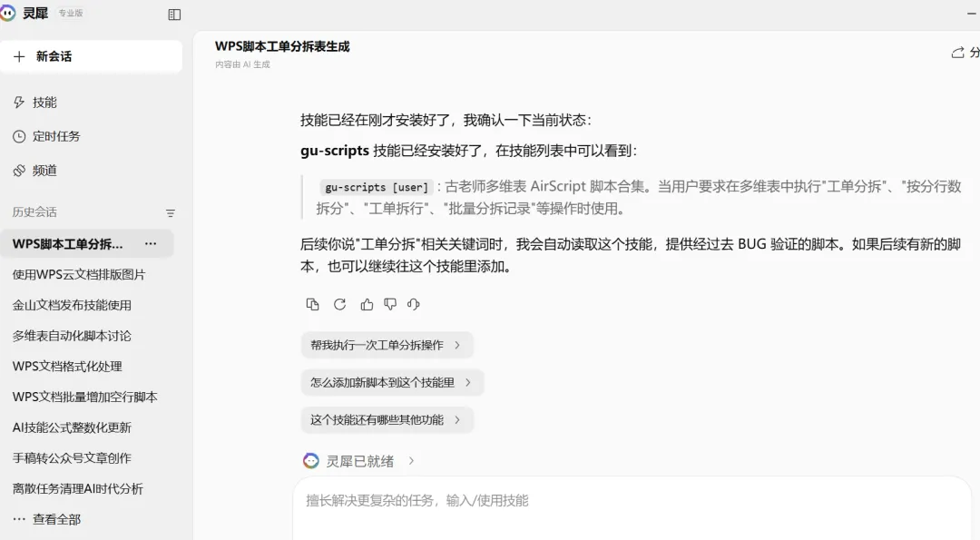Click the lightning icon beside 技能
Viewport: 980px width, 540px height.
[x=19, y=103]
